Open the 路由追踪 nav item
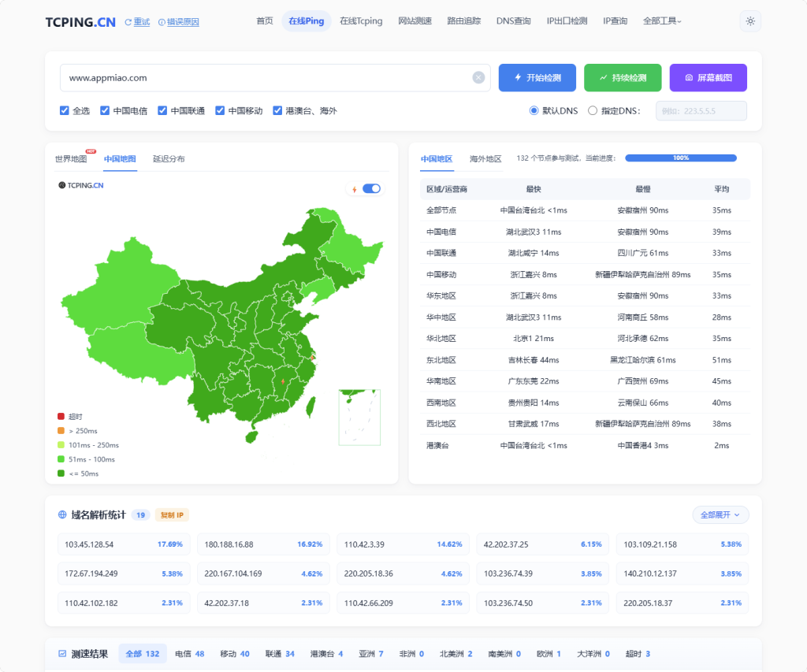The height and width of the screenshot is (672, 807). click(463, 21)
